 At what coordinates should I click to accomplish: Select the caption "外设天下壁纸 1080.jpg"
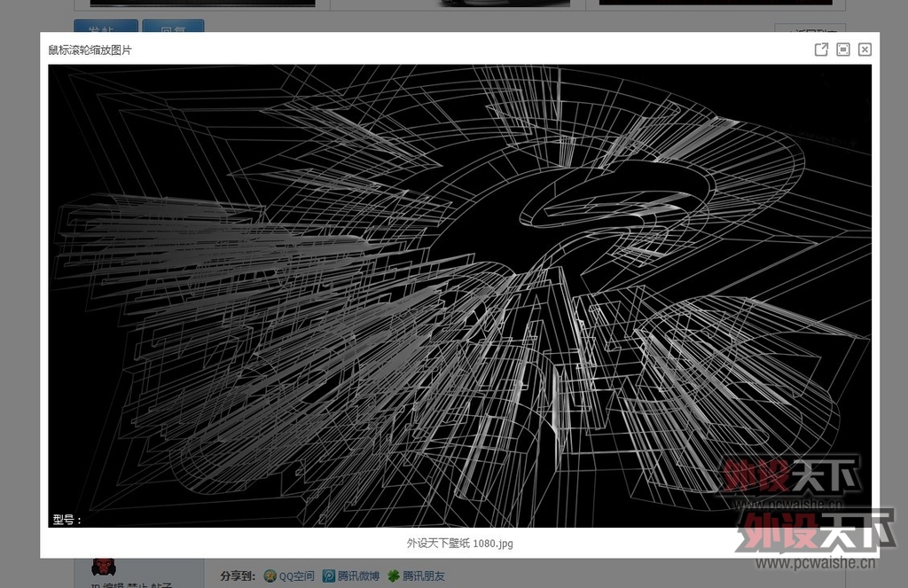pos(460,544)
